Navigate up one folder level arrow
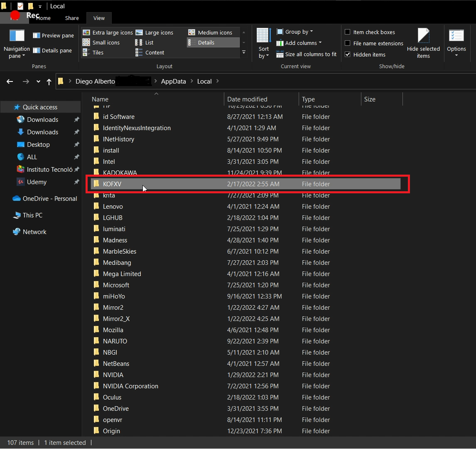This screenshot has width=476, height=449. [49, 82]
